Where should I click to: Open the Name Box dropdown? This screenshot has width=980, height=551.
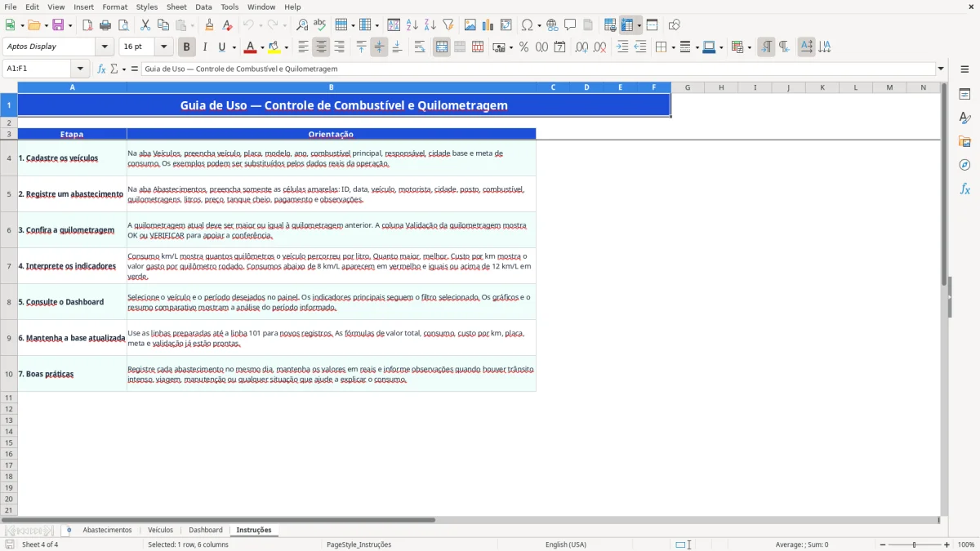point(80,69)
